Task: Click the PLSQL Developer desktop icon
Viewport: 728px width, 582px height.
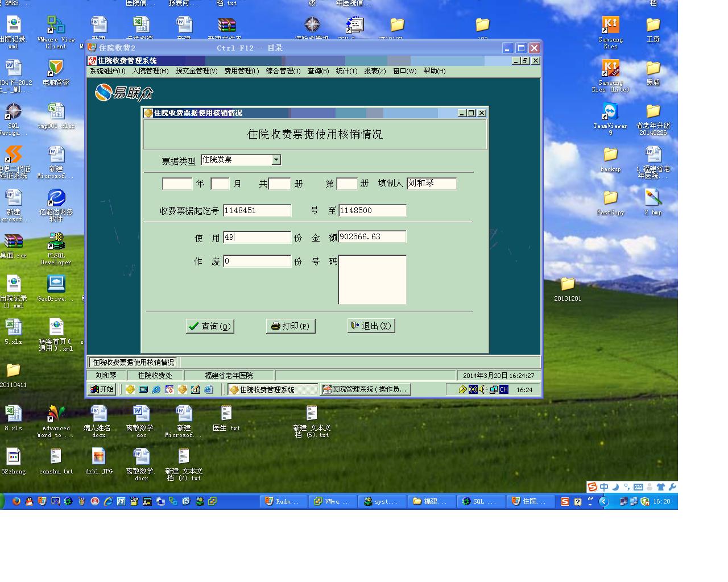Action: coord(56,248)
